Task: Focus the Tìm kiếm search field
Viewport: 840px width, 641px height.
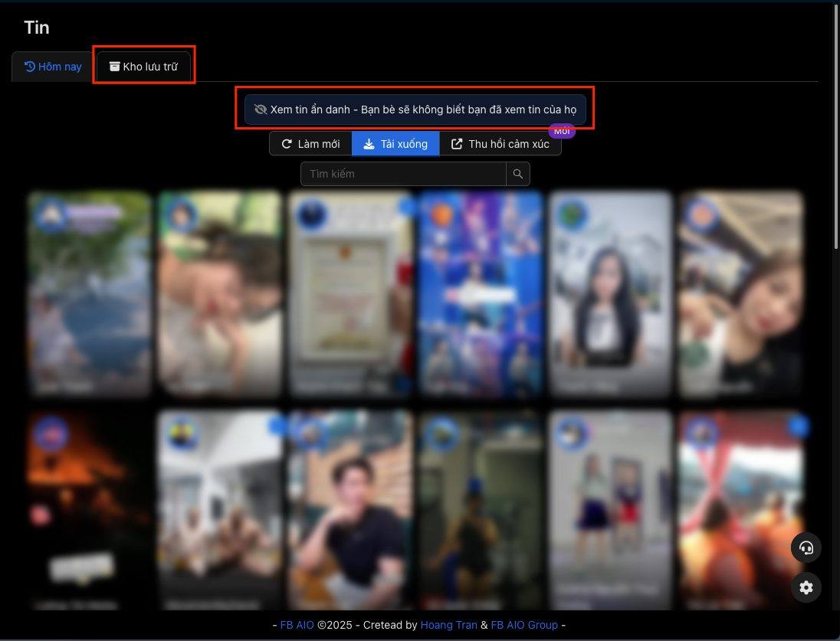Action: 403,174
